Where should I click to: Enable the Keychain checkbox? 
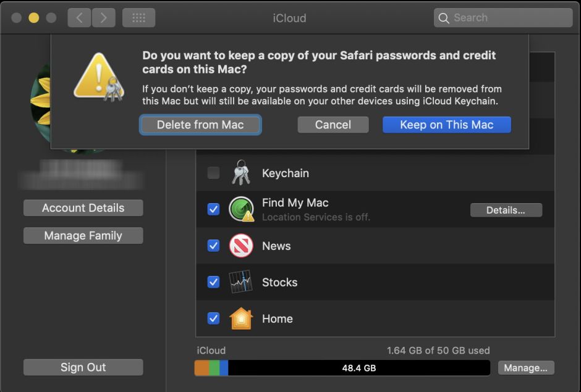tap(213, 173)
